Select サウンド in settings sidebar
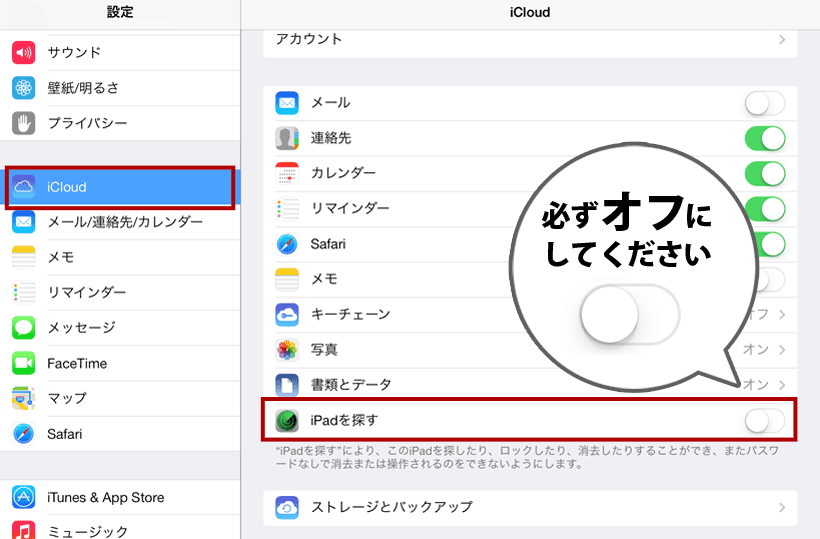Image resolution: width=820 pixels, height=539 pixels. coord(120,52)
